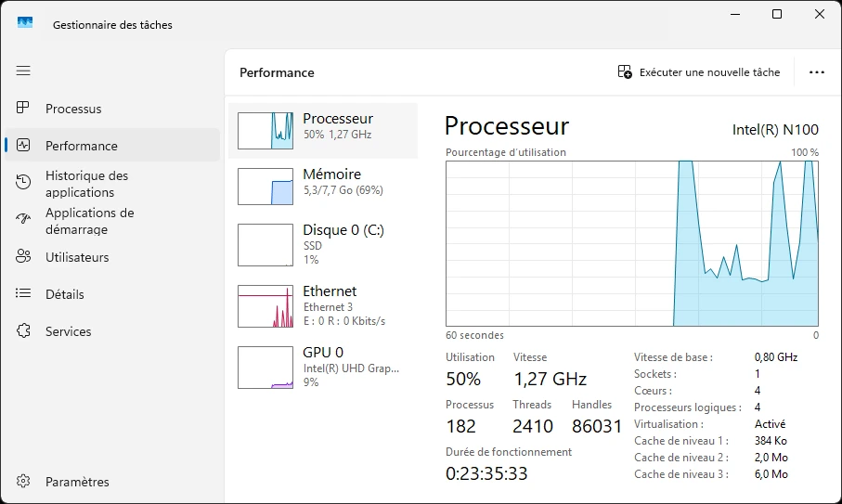
Task: Switch to Utilisateurs section
Action: 112,257
